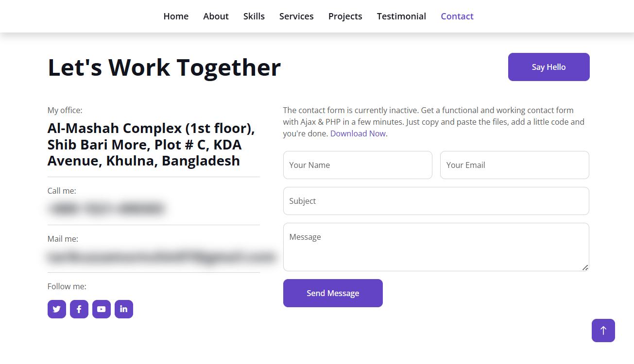Follow the Download Now link
Viewport: 634px width, 364px height.
click(x=358, y=133)
